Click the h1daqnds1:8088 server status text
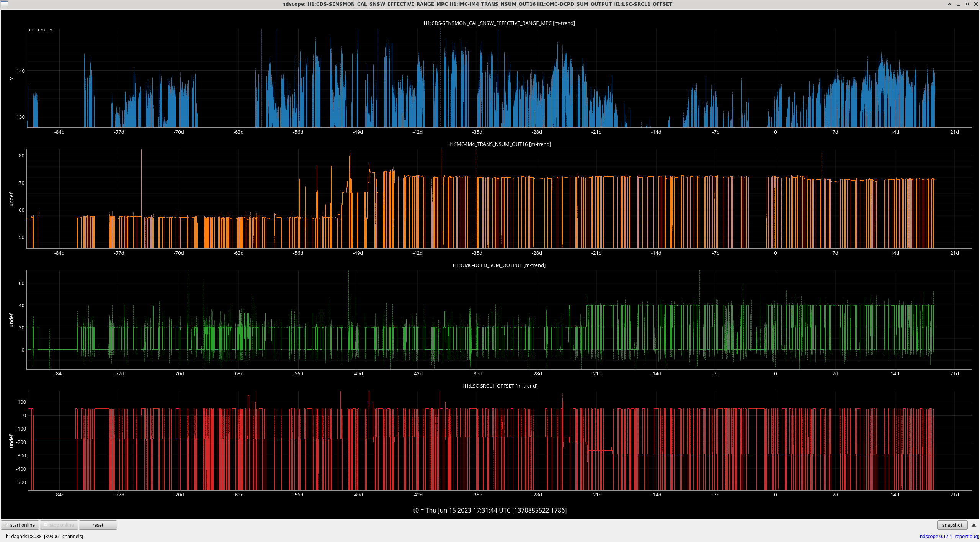The image size is (980, 542). [x=23, y=536]
